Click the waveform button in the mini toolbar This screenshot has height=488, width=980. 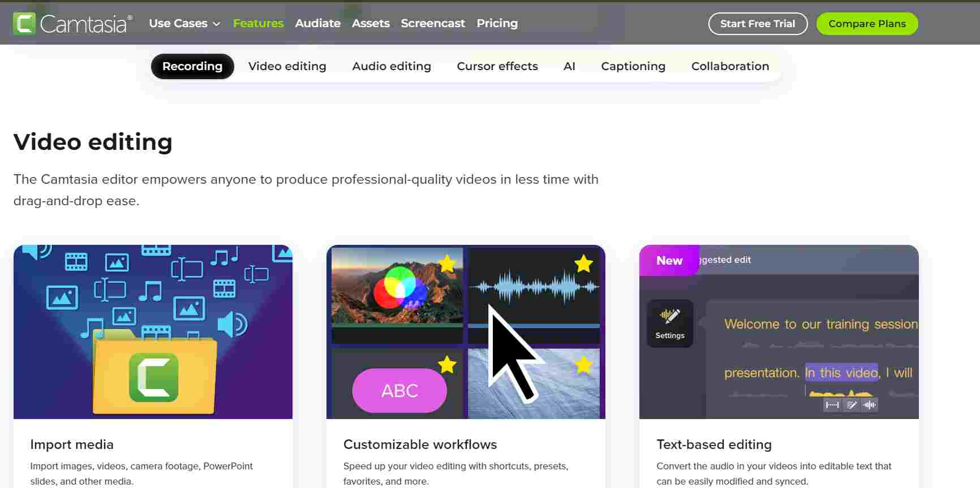click(870, 405)
